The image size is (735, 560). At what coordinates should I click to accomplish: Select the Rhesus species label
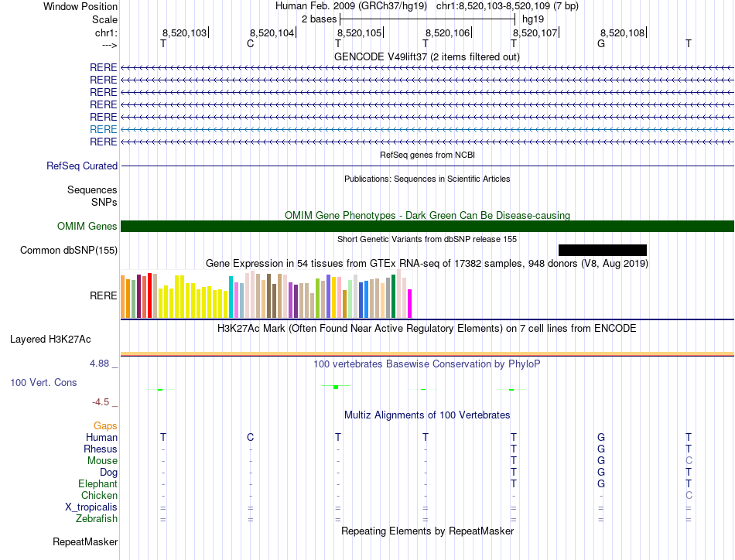click(101, 449)
